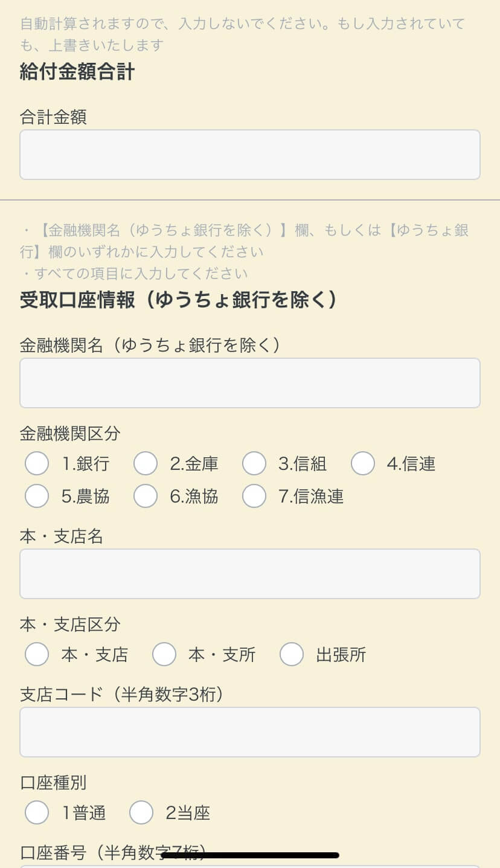
Task: Pick the 出張所 radio option
Action: (x=292, y=655)
